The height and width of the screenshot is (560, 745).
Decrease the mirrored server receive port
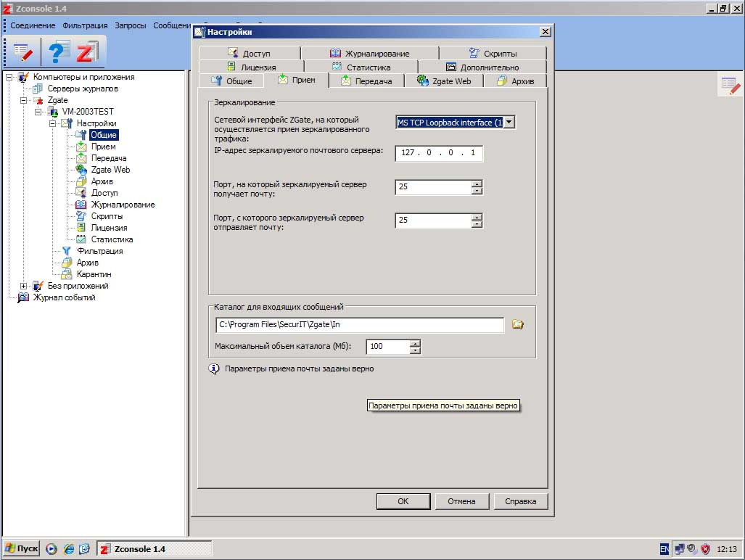point(477,191)
